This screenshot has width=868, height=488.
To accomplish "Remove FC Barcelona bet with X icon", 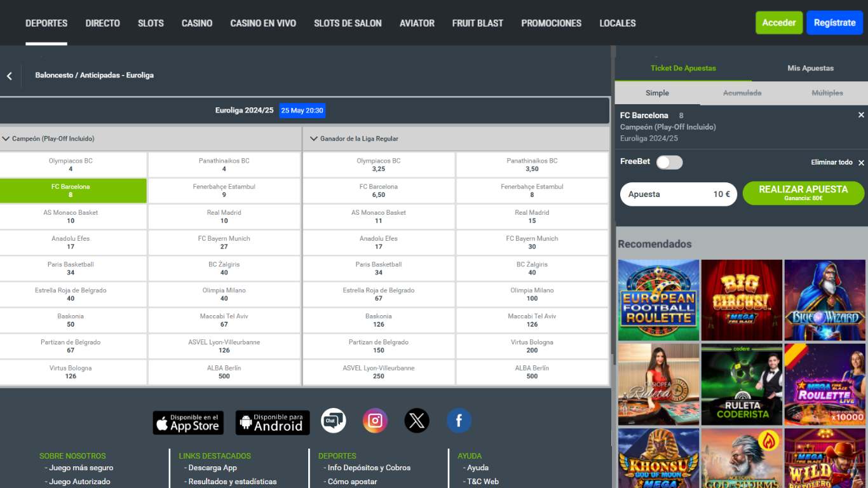I will [x=861, y=115].
